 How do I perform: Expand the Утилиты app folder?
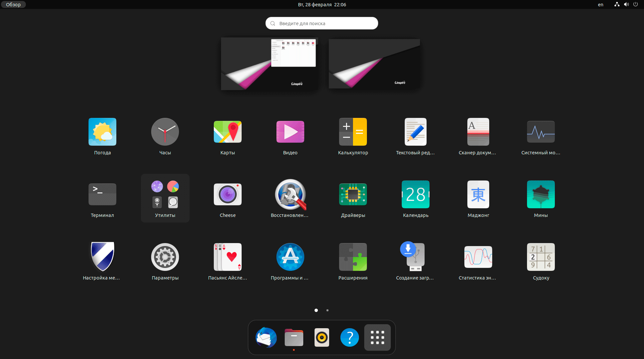(x=165, y=198)
